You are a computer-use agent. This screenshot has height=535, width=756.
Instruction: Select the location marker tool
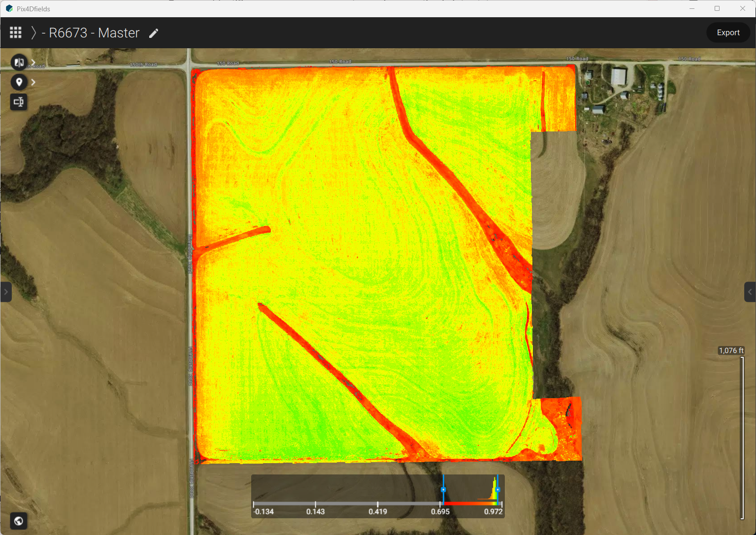(19, 82)
